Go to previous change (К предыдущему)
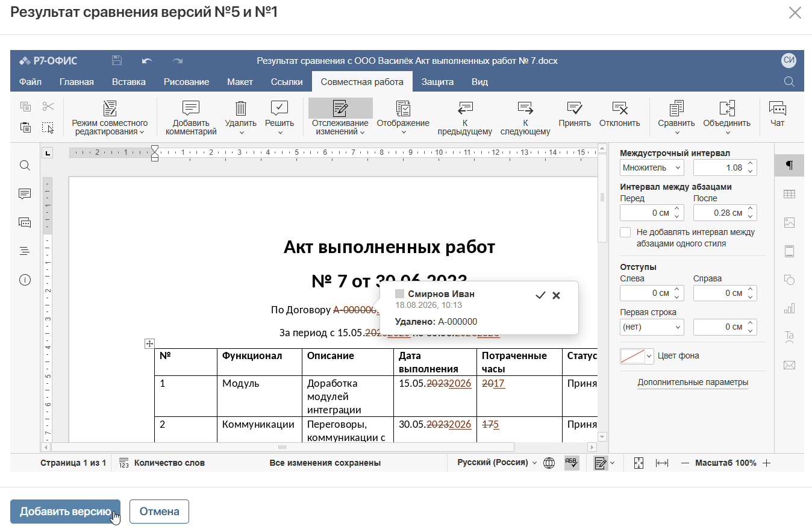Screen dimensions: 812x529 [x=465, y=117]
